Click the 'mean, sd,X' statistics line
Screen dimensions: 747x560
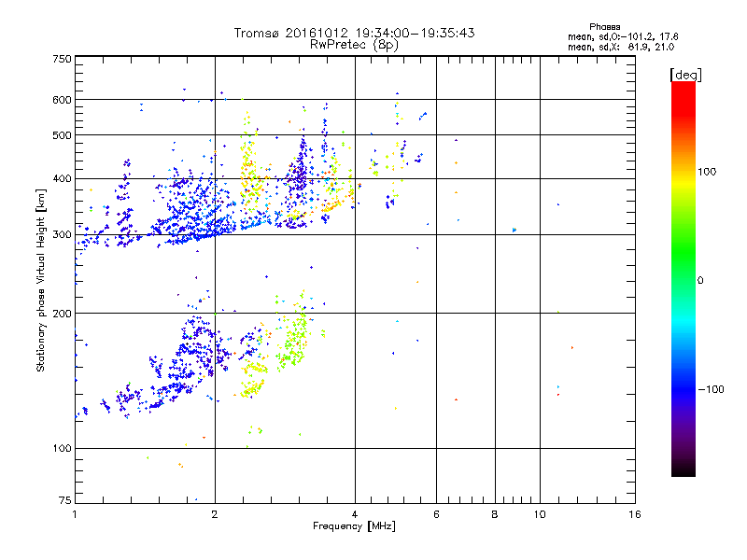(x=621, y=47)
